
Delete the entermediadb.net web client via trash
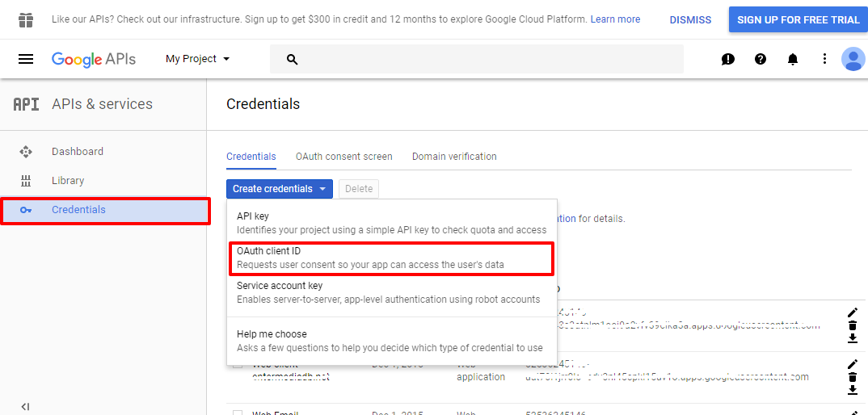[853, 377]
